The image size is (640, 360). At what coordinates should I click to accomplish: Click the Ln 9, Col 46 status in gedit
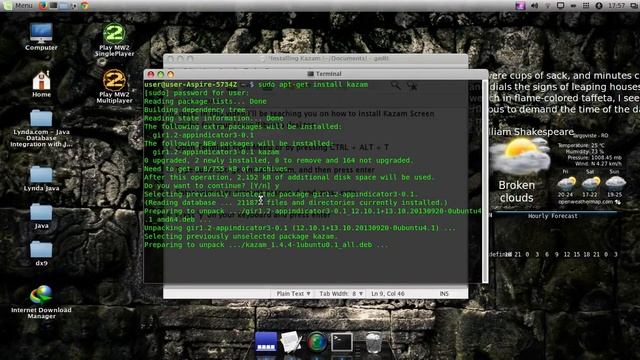pos(388,293)
